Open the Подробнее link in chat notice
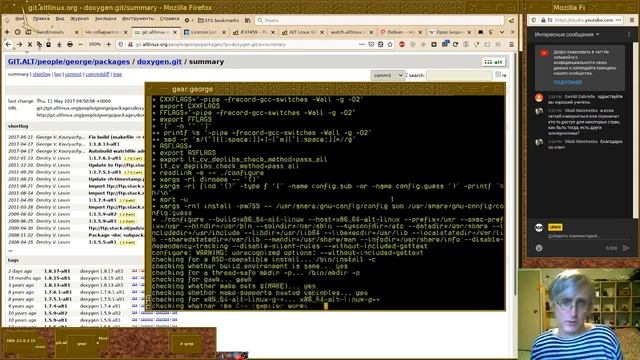This screenshot has width=640, height=360. tap(567, 82)
